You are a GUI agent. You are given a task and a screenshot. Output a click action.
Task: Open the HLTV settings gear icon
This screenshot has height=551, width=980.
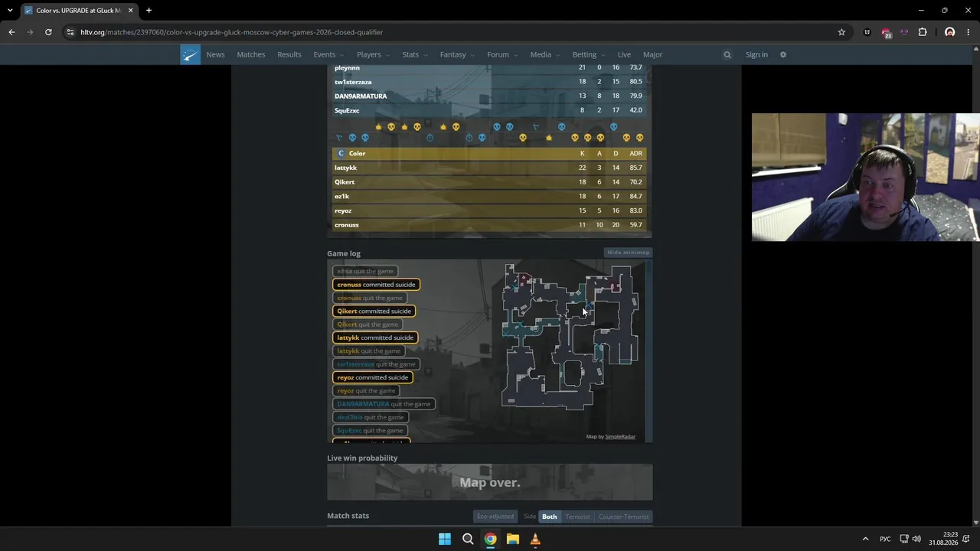[783, 54]
